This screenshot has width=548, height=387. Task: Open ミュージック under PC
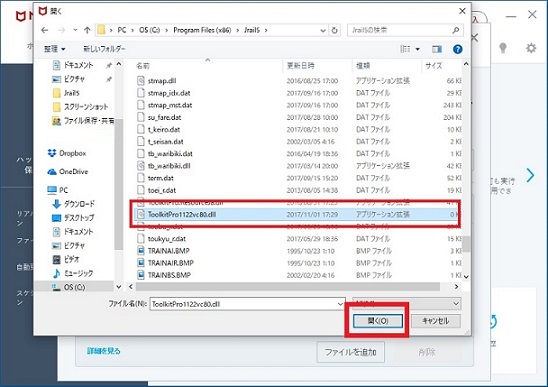[78, 273]
